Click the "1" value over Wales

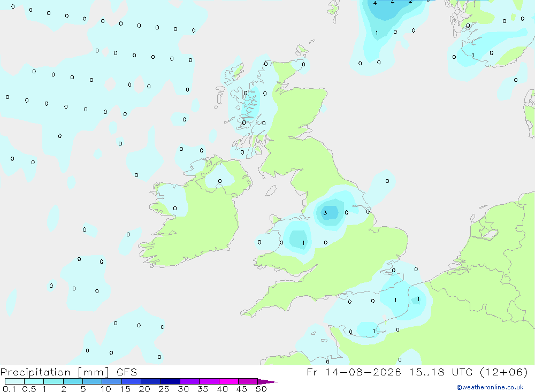[303, 243]
